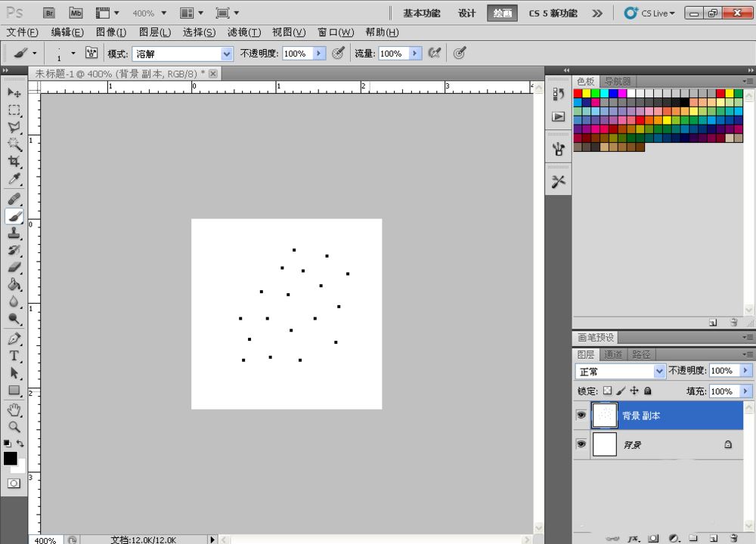Toggle the brush panel button in options bar
This screenshot has height=544, width=756.
[x=91, y=53]
